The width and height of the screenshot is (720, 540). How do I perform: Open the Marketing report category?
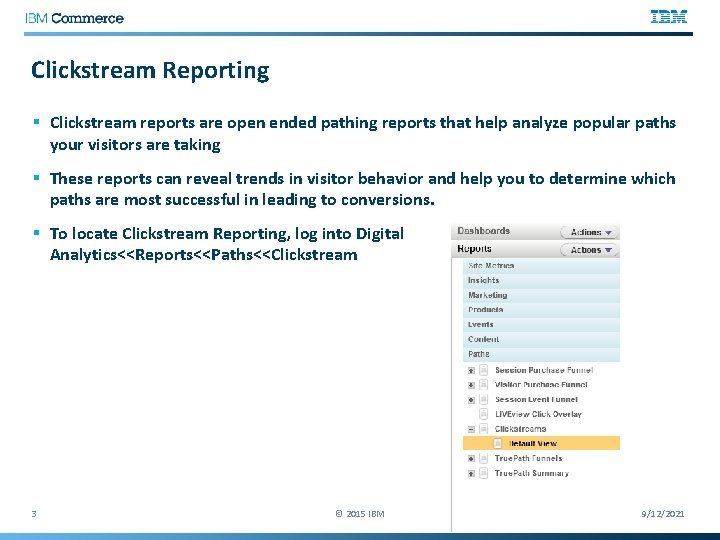(541, 295)
